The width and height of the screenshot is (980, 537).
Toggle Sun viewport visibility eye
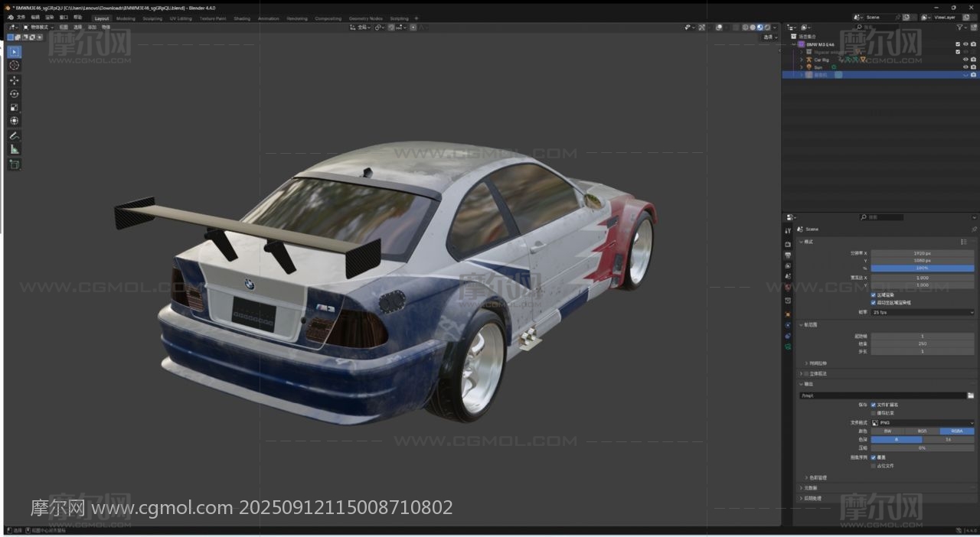coord(965,67)
